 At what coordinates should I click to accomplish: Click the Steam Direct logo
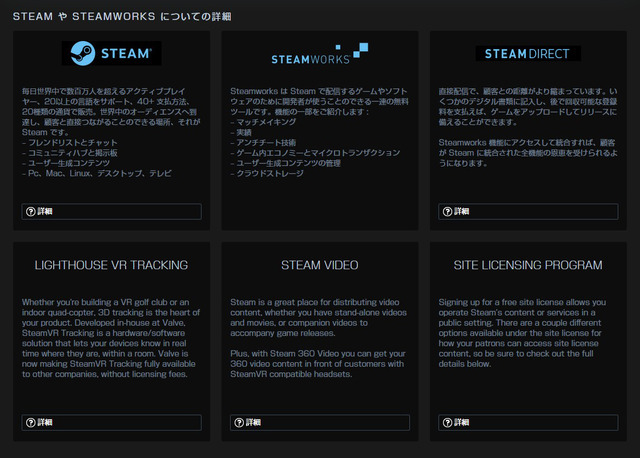(528, 53)
